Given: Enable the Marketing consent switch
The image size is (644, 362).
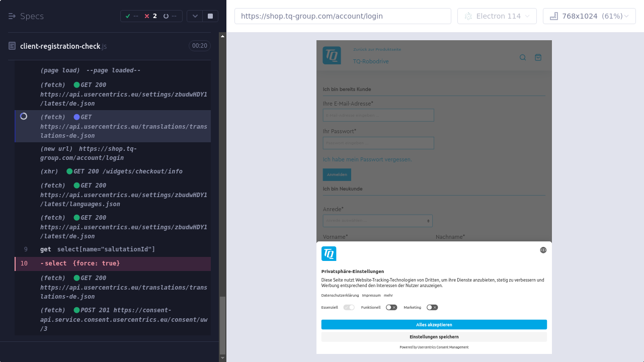Looking at the screenshot, I should [432, 307].
